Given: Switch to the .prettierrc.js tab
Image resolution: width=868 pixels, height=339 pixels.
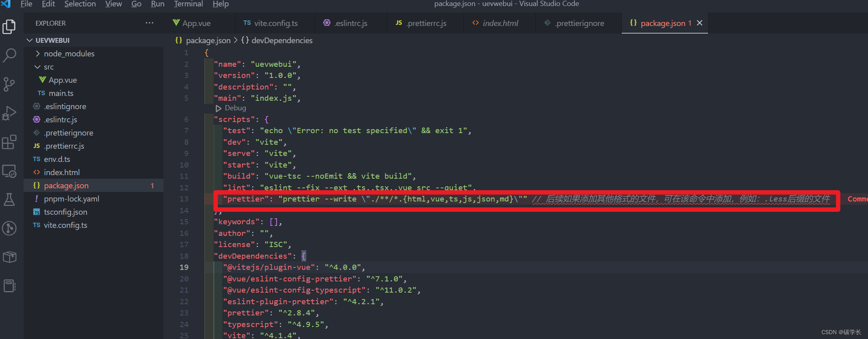Looking at the screenshot, I should coord(425,23).
